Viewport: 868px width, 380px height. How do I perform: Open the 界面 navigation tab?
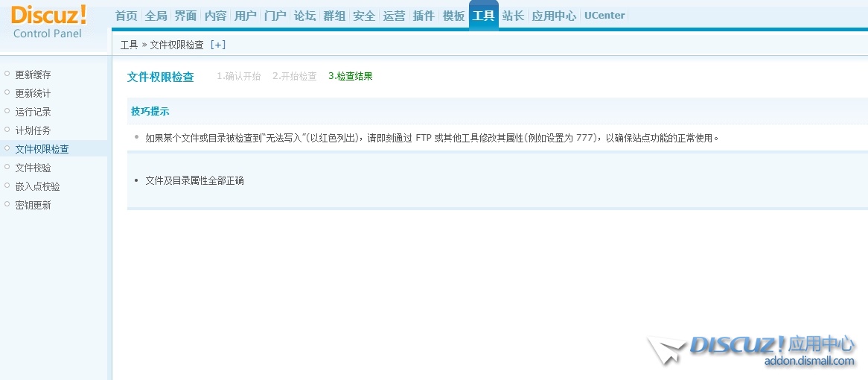[185, 16]
